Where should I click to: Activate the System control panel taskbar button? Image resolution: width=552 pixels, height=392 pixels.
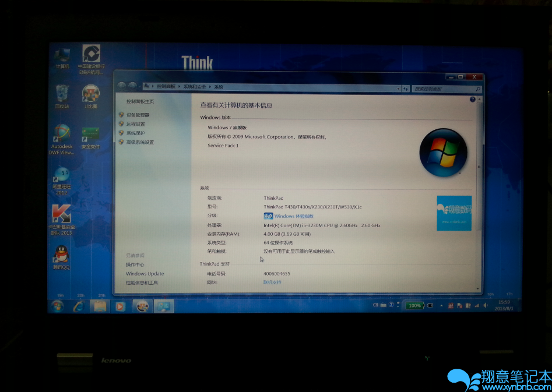(164, 306)
